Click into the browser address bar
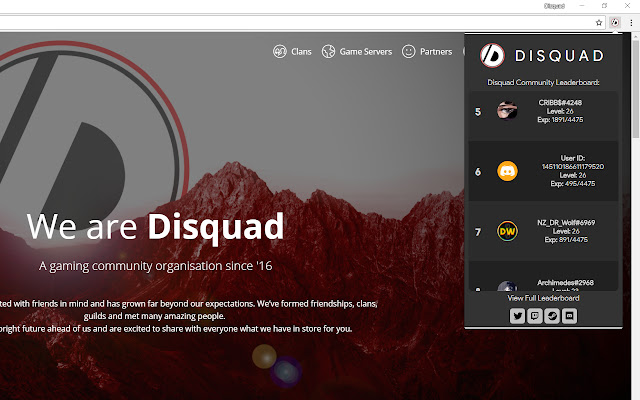Viewport: 640px width, 400px height. click(x=294, y=23)
